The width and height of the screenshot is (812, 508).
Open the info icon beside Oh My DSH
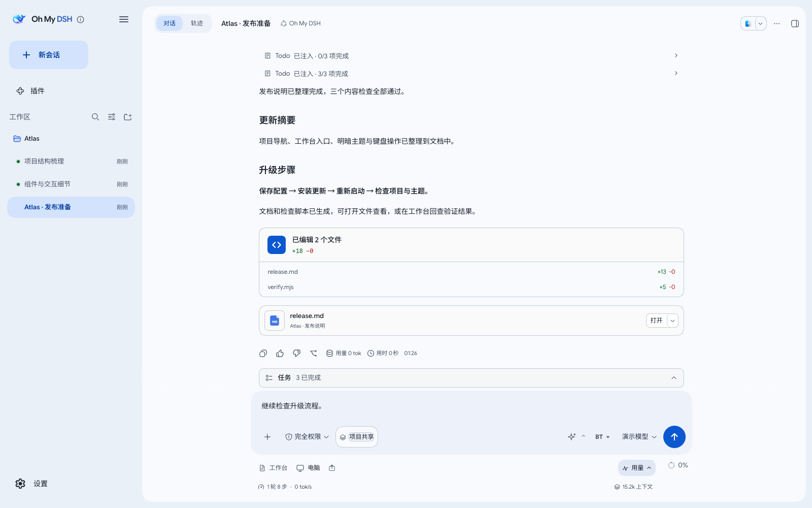[80, 19]
